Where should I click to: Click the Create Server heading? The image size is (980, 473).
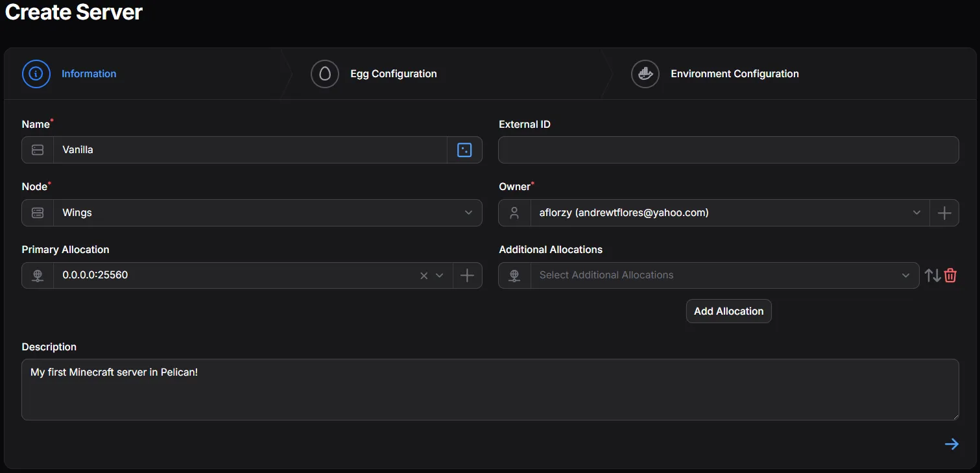coord(74,12)
